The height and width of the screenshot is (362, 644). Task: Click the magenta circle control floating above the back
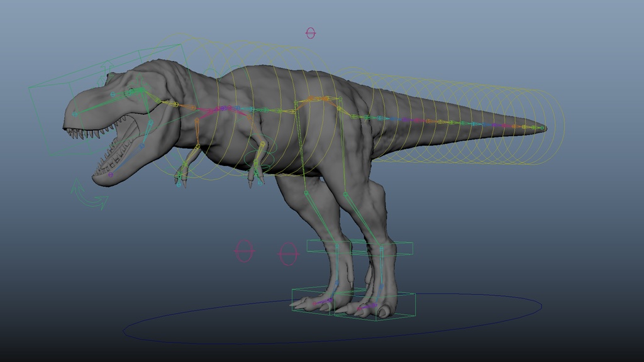tap(309, 33)
